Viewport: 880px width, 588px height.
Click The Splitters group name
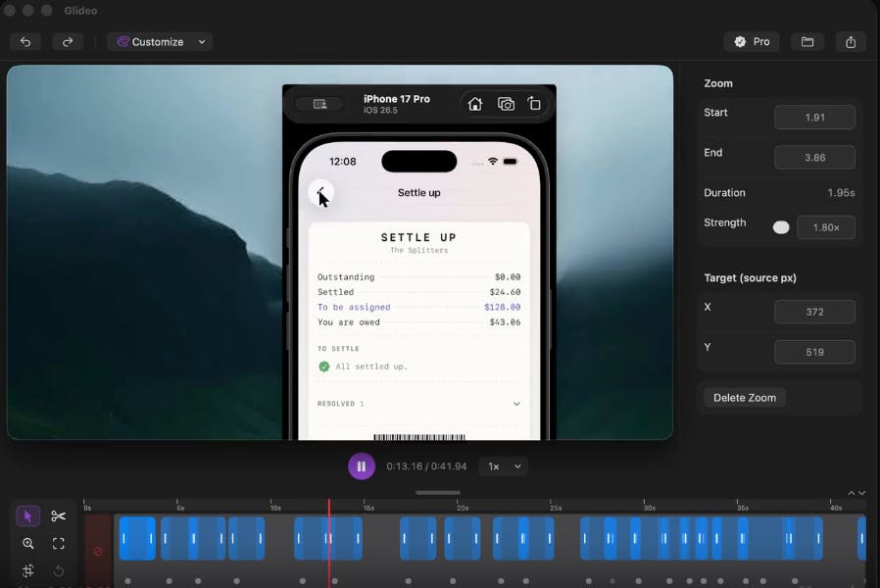(419, 250)
